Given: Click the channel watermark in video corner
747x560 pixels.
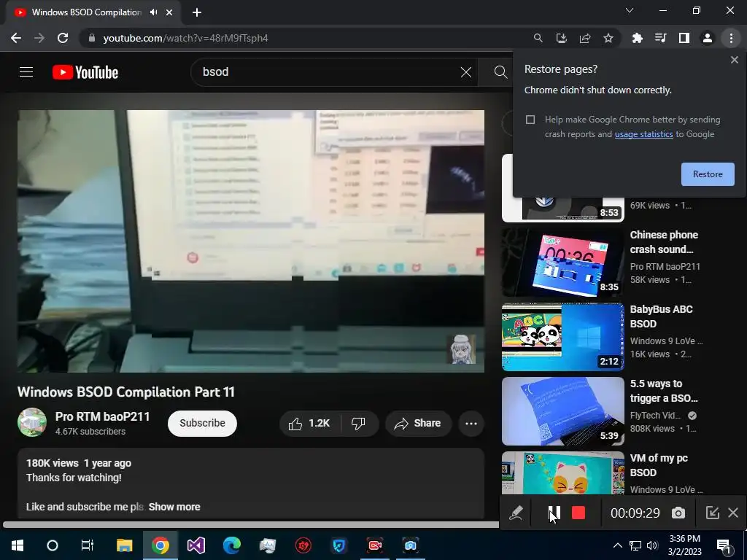Looking at the screenshot, I should click(x=463, y=349).
